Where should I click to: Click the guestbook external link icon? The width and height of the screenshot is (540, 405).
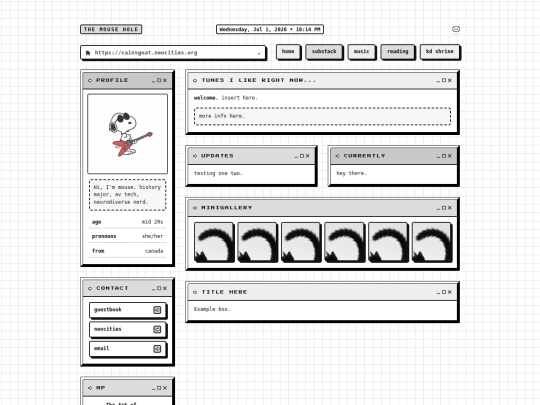click(x=157, y=310)
